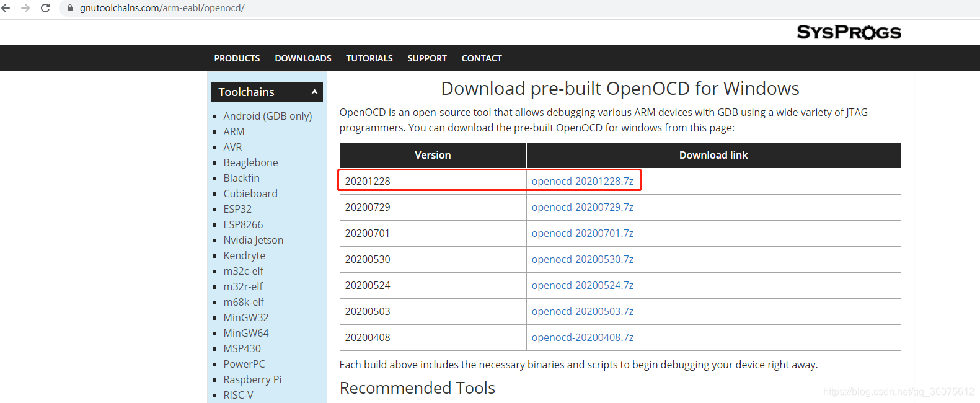Collapse the Toolchains panel arrow
The width and height of the screenshot is (980, 403).
tap(314, 92)
